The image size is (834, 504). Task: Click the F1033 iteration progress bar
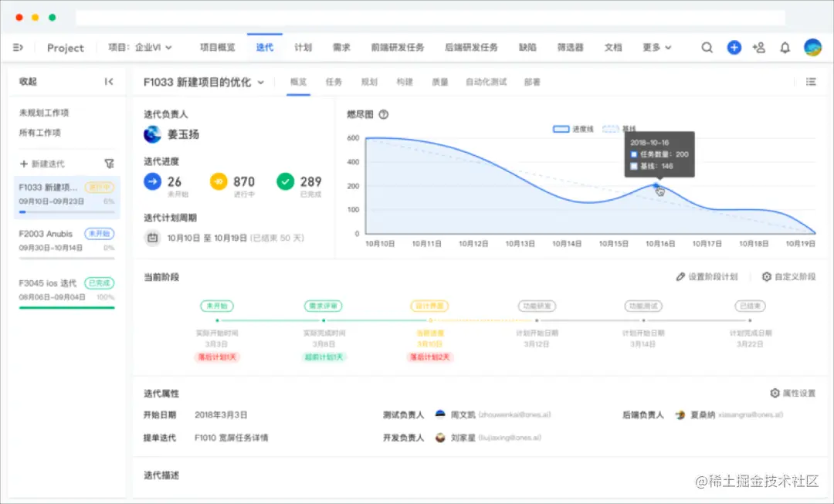pos(67,211)
